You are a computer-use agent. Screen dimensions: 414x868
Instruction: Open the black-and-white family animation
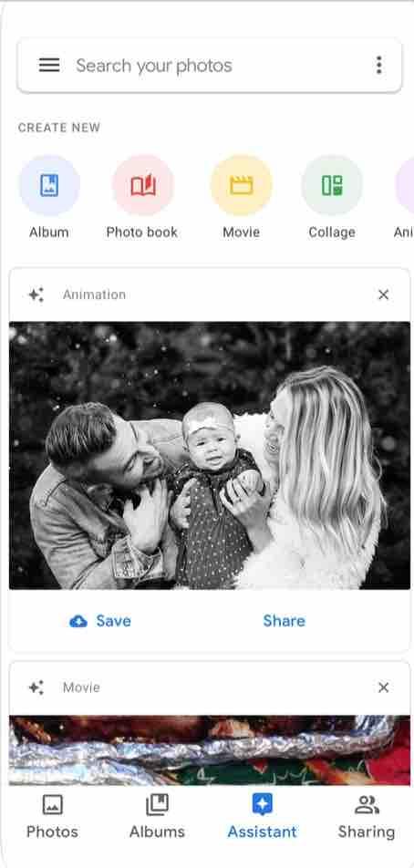tap(210, 456)
